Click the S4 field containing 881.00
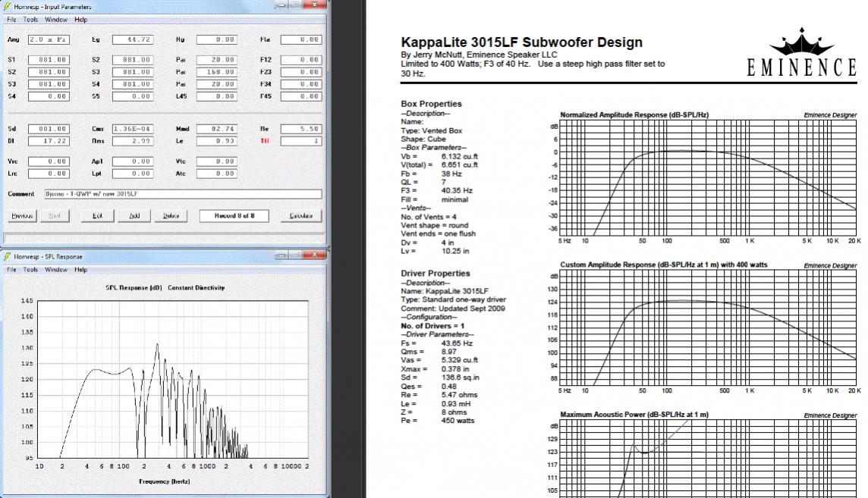Screen dimensions: 868x498 pos(133,84)
